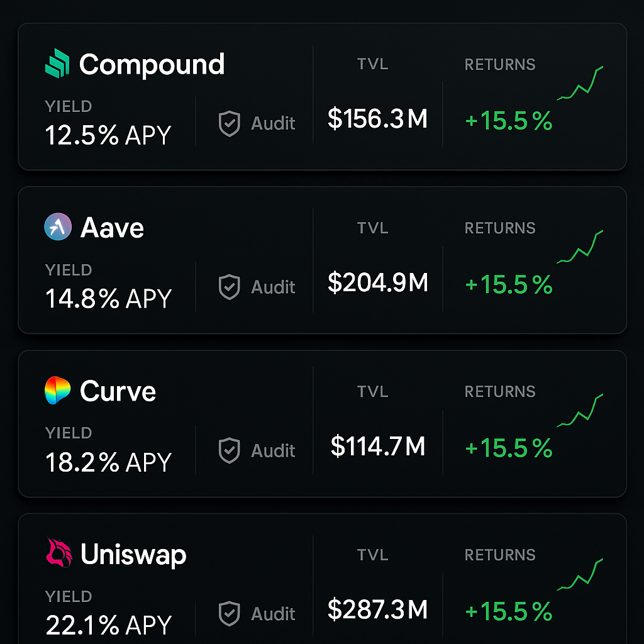
Task: Click the Curve rainbow logo icon
Action: point(57,390)
